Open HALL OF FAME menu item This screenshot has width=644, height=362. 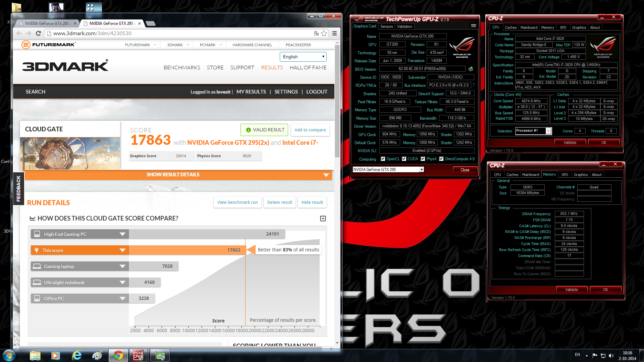[308, 68]
